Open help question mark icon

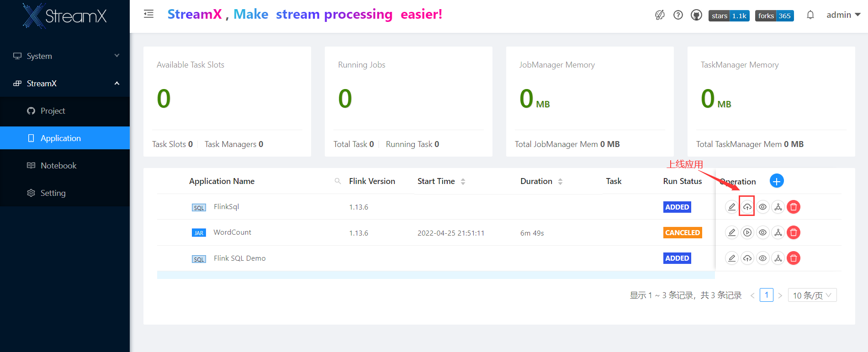pos(678,15)
